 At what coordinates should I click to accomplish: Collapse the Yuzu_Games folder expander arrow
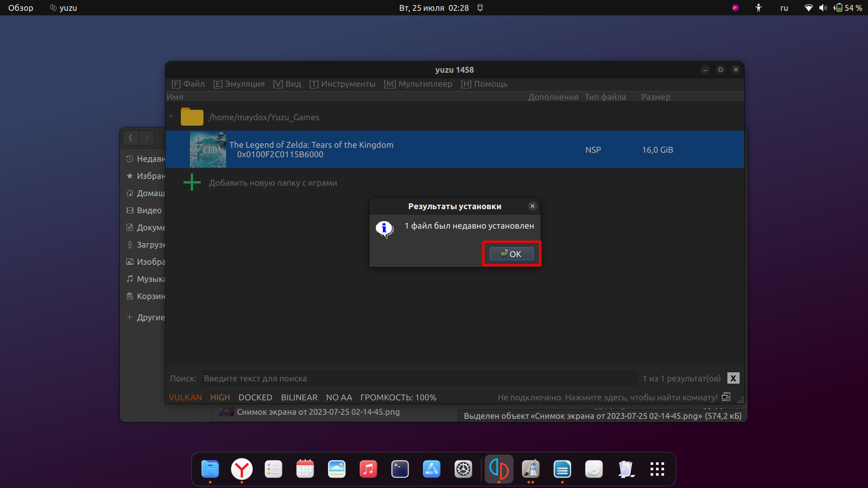click(171, 117)
